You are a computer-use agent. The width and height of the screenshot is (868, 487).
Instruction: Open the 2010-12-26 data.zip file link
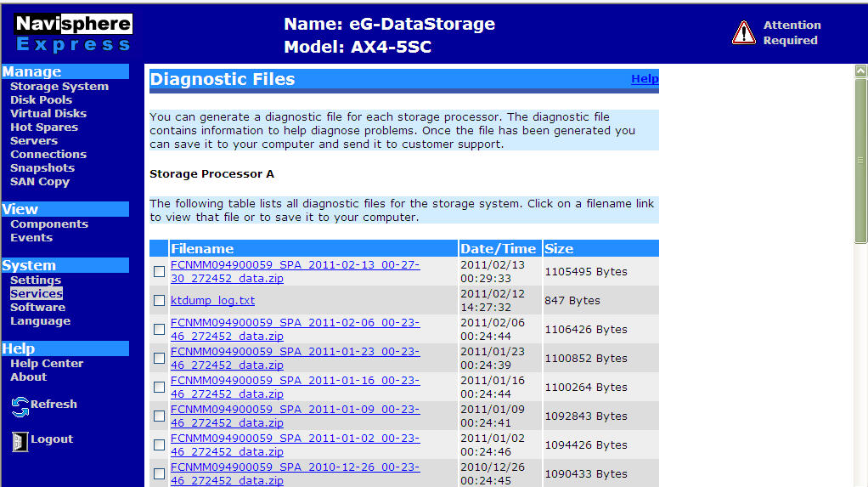pos(295,473)
